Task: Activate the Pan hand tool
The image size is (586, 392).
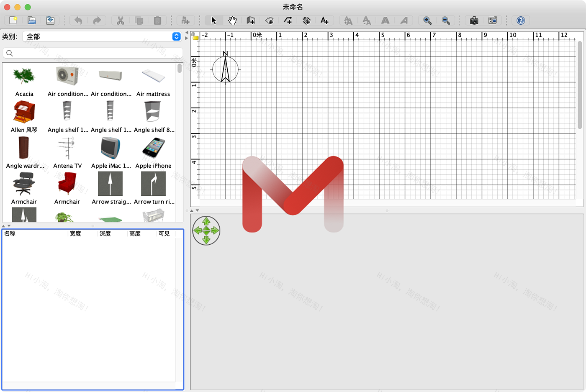Action: pyautogui.click(x=232, y=20)
